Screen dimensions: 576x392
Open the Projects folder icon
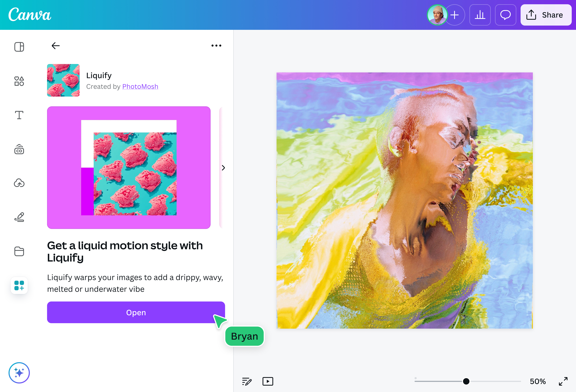pos(19,251)
